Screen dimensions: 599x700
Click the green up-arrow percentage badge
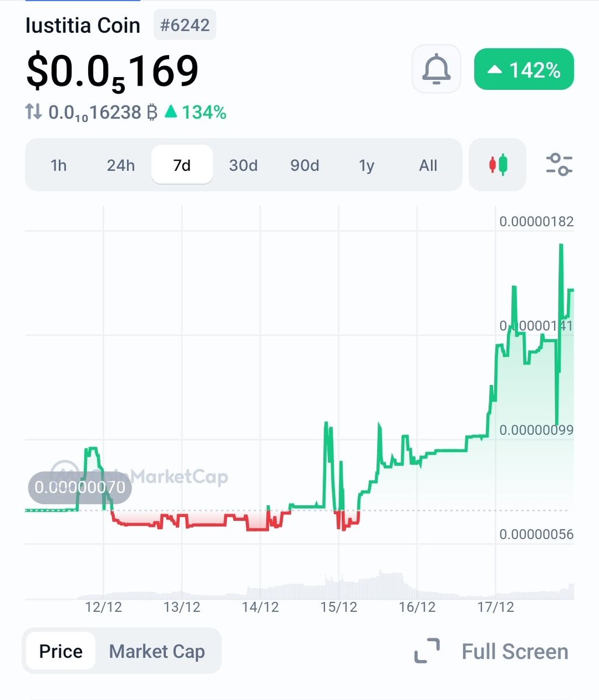tap(523, 69)
